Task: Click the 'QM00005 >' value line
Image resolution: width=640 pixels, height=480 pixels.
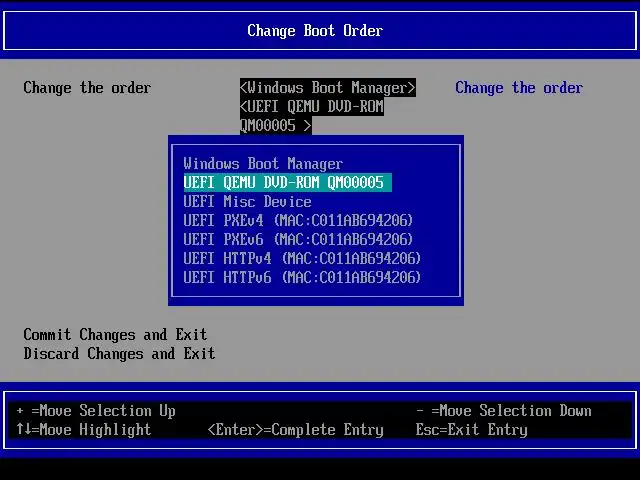Action: click(x=276, y=125)
